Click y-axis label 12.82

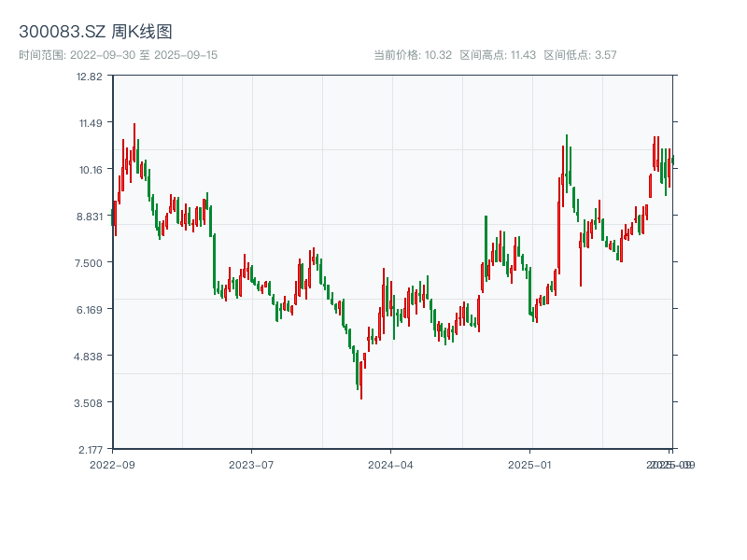point(90,77)
